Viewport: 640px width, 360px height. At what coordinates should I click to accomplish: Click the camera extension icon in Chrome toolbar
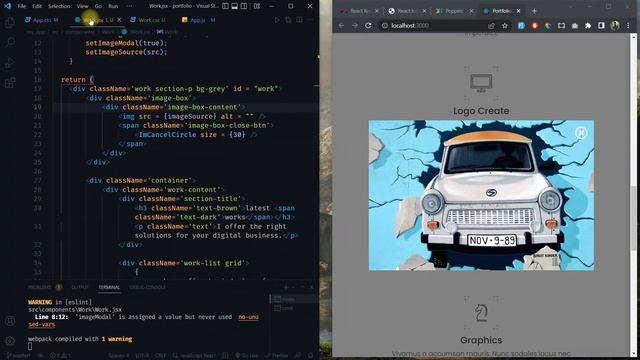(575, 25)
